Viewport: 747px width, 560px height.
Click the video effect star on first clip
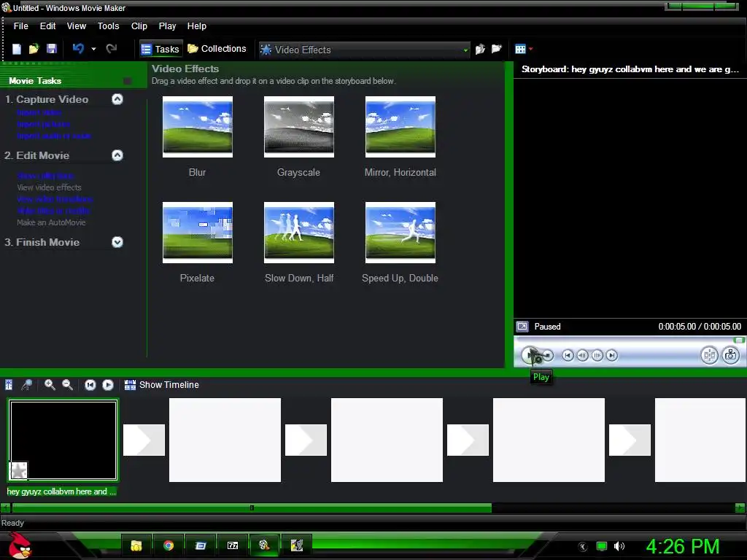pos(18,470)
